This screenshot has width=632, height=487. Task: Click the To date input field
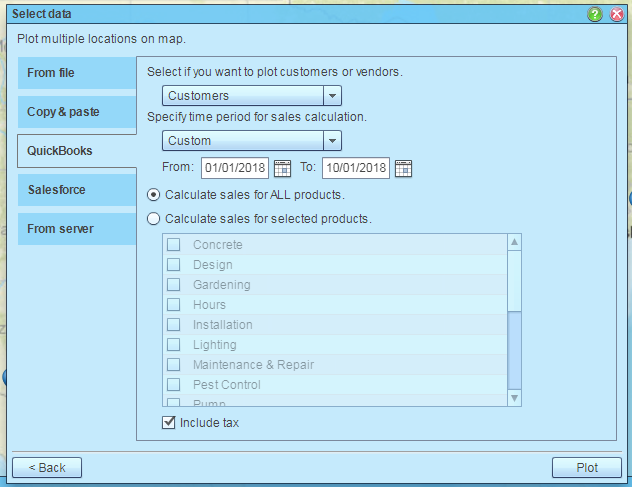tap(356, 168)
